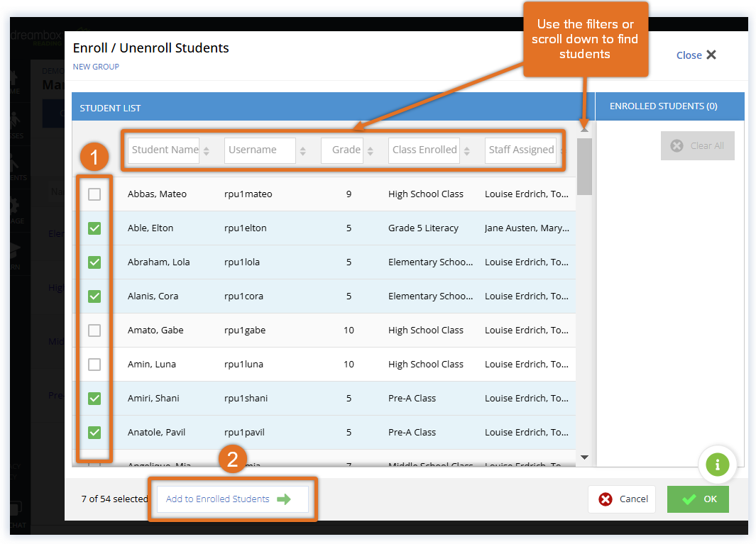Image resolution: width=756 pixels, height=544 pixels.
Task: Click username rpu1lola
Action: [242, 262]
